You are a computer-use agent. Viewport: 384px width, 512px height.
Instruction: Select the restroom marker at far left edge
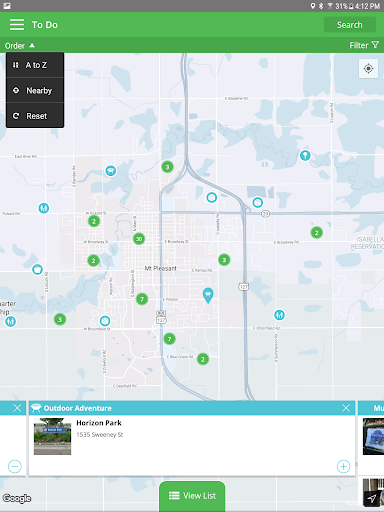pyautogui.click(x=11, y=321)
